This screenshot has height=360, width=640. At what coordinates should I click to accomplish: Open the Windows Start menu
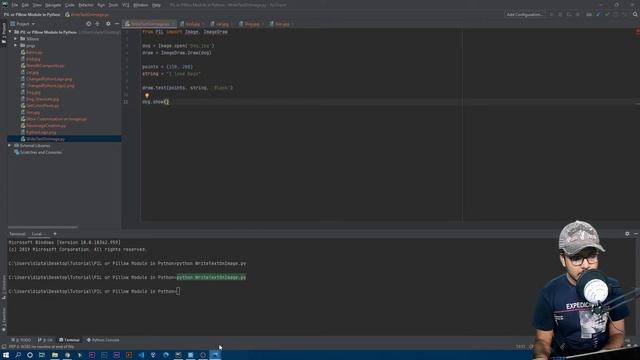(6, 355)
